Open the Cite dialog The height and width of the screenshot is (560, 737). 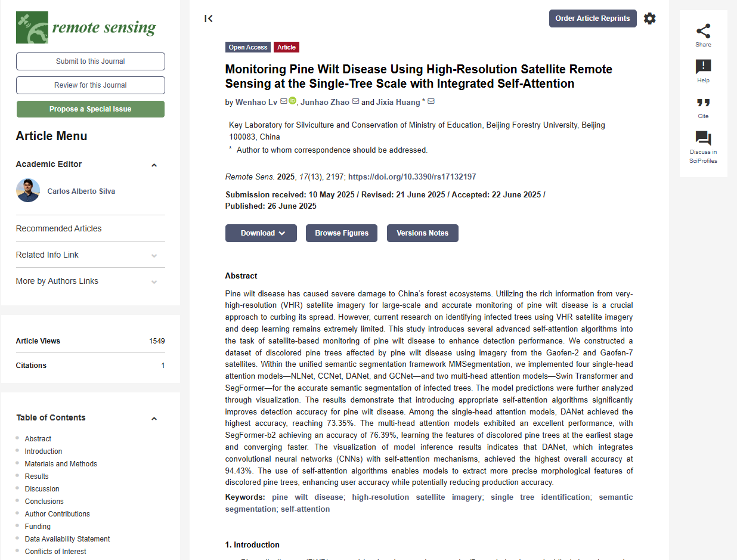[x=703, y=106]
